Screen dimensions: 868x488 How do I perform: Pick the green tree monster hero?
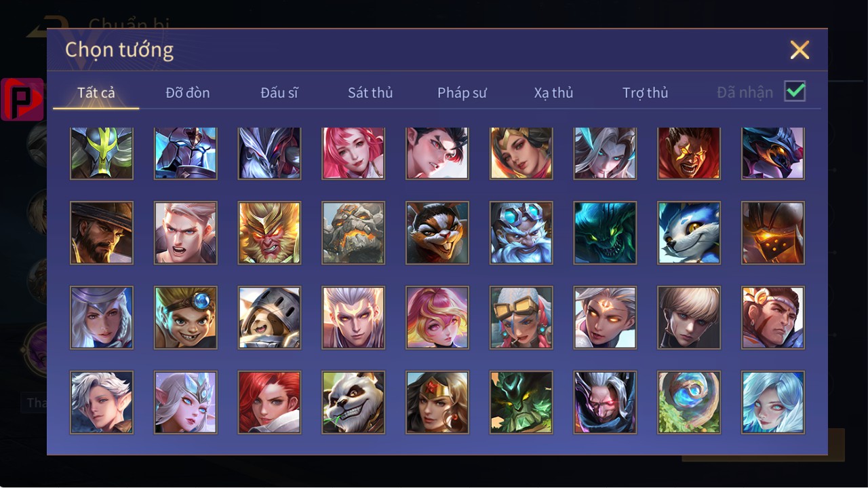[521, 402]
